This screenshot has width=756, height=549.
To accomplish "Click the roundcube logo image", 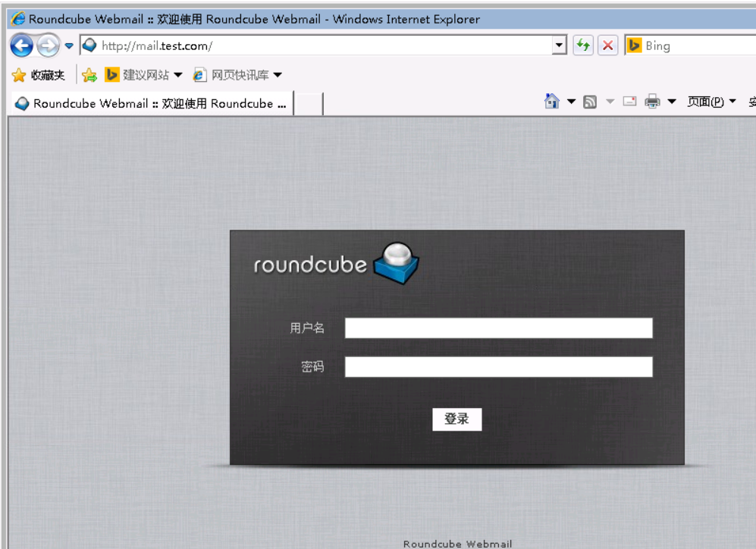I will click(x=337, y=263).
